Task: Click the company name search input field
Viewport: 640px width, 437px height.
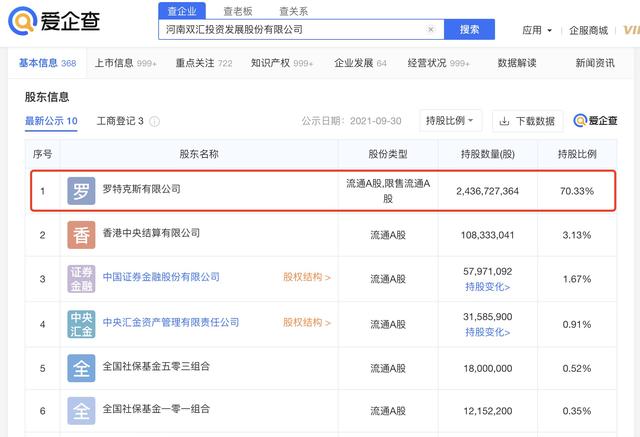Action: coord(290,30)
